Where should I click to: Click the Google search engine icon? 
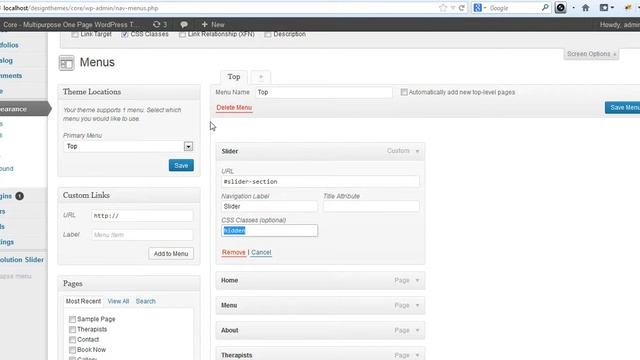click(x=477, y=8)
